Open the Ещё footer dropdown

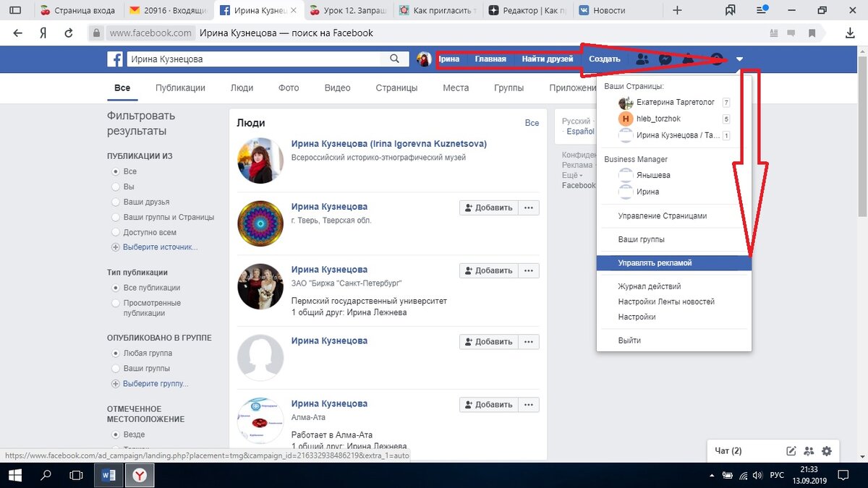click(x=571, y=175)
